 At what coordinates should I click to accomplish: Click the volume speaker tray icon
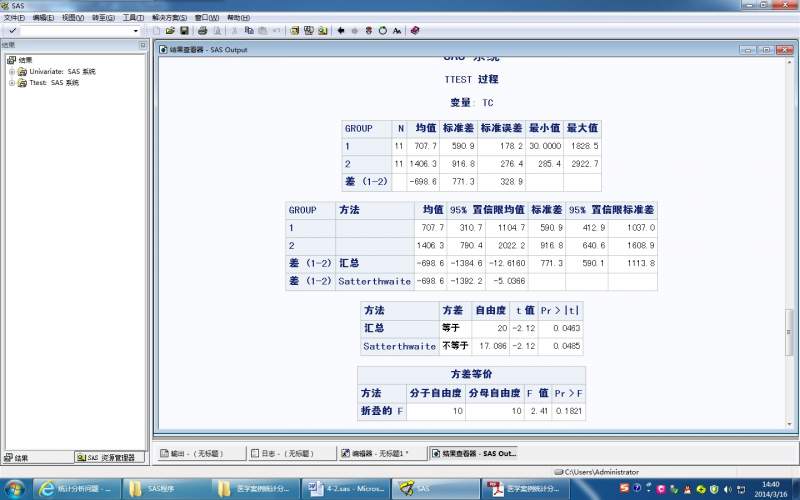coord(727,489)
